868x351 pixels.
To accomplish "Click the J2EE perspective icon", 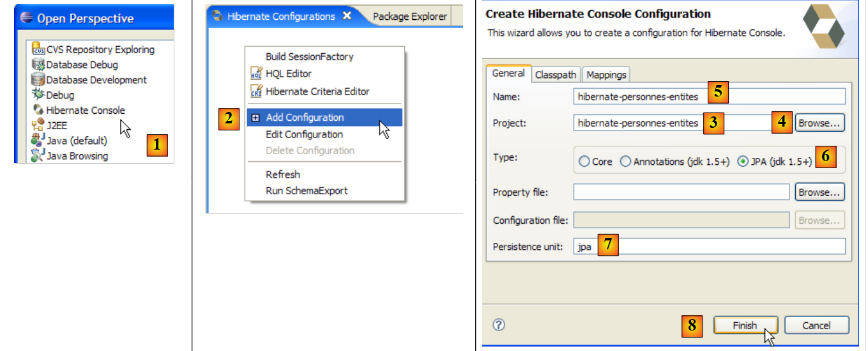I will [x=38, y=125].
